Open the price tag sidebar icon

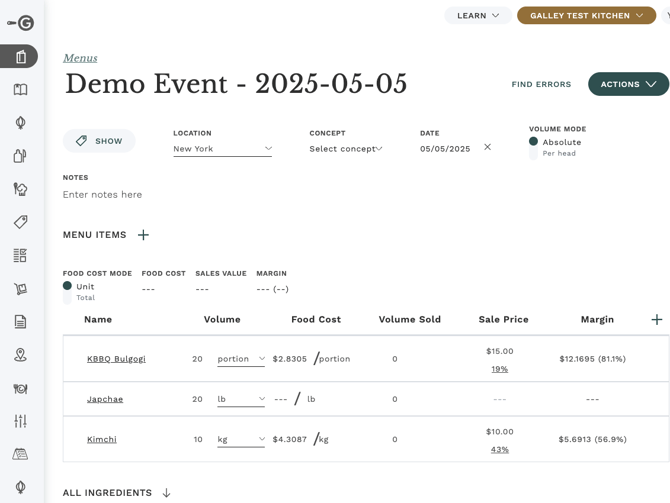coord(20,222)
